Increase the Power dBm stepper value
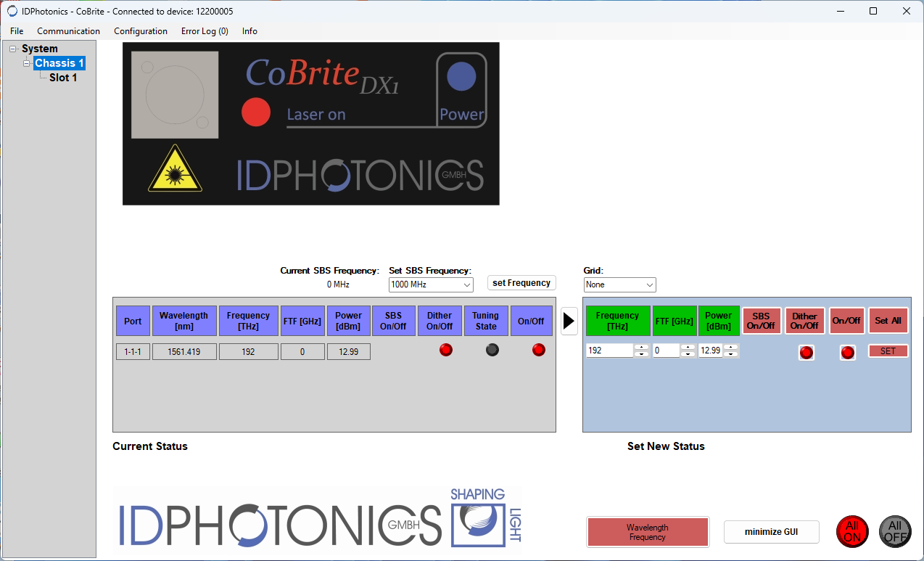 point(731,347)
